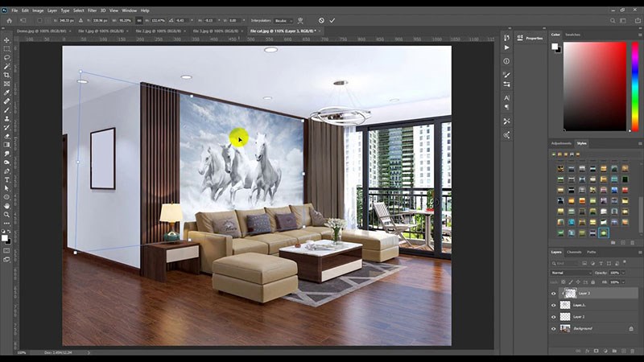The image size is (644, 362).
Task: Hide the Layer 2 layer
Action: point(553,317)
